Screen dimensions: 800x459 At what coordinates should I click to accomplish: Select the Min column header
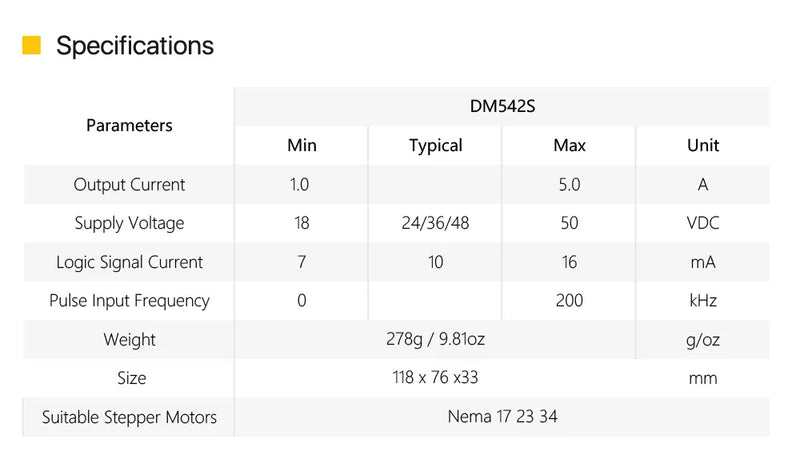pyautogui.click(x=301, y=146)
